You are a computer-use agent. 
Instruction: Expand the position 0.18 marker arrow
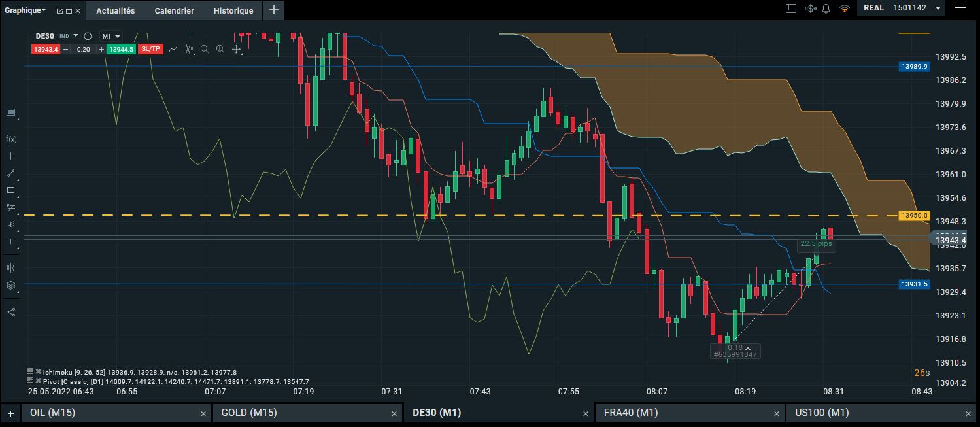pyautogui.click(x=748, y=347)
